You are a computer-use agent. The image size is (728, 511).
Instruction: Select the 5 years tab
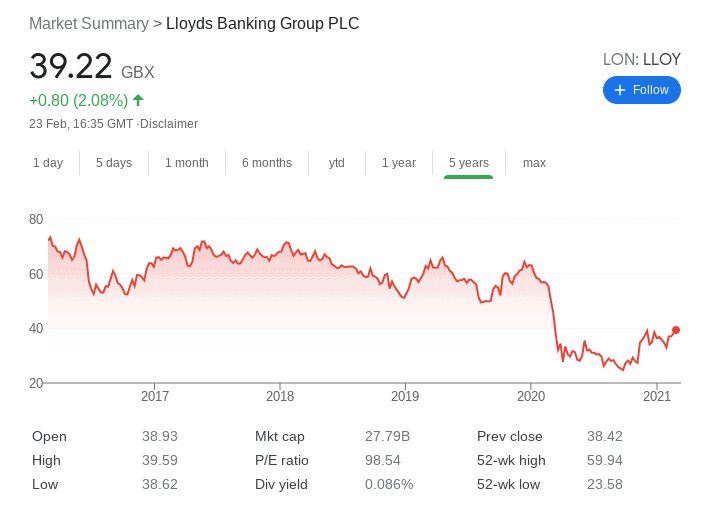point(468,163)
